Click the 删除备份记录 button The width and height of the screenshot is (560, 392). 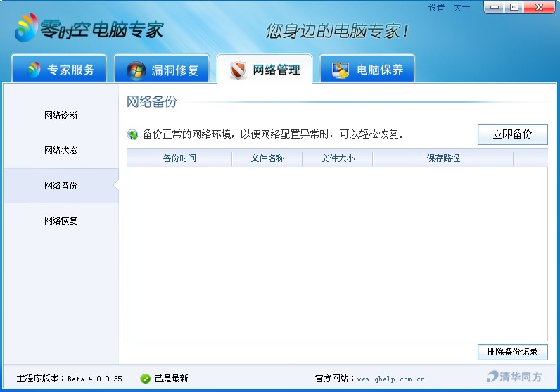point(512,352)
